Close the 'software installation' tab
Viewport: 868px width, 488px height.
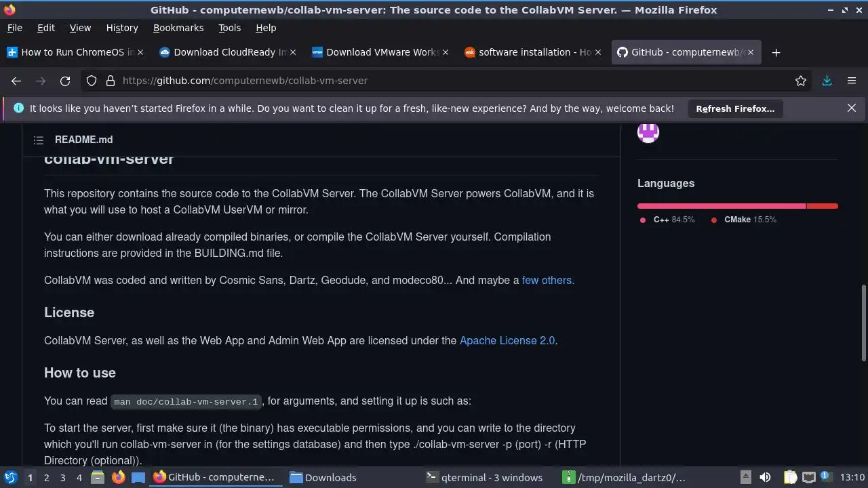tap(598, 52)
